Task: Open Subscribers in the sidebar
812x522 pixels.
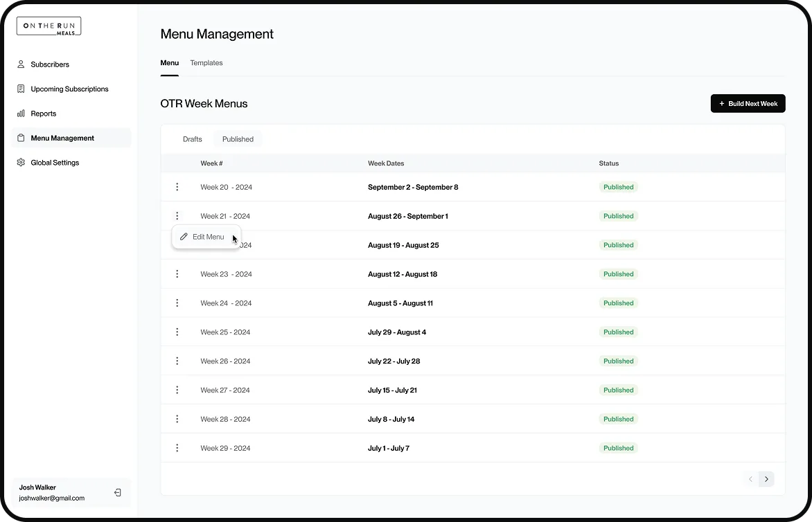Action: 71,64
